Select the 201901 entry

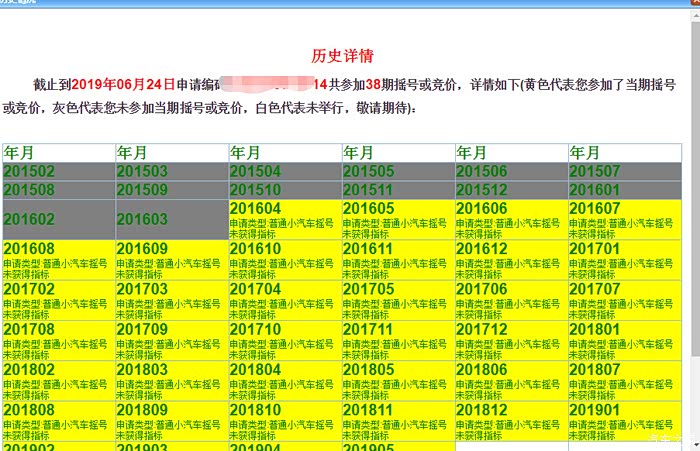pyautogui.click(x=625, y=421)
